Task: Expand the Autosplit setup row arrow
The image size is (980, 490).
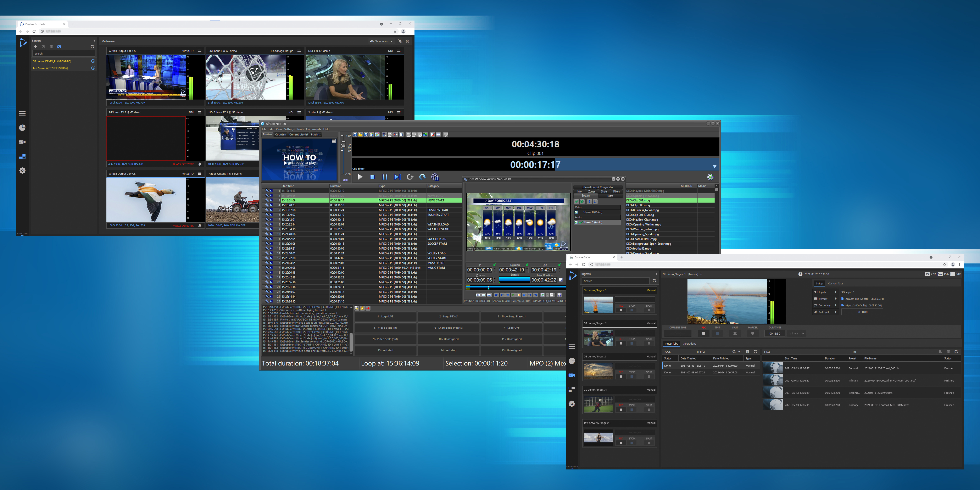Action: (x=835, y=312)
